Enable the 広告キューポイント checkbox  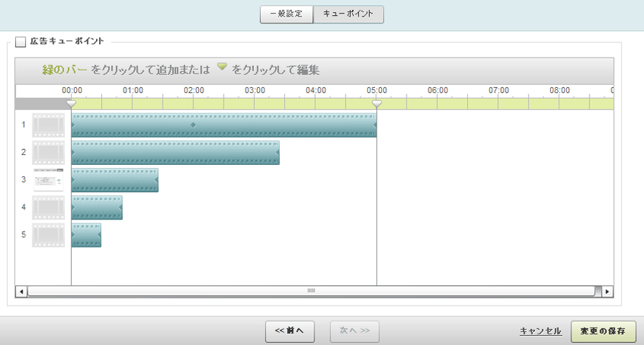[20, 42]
